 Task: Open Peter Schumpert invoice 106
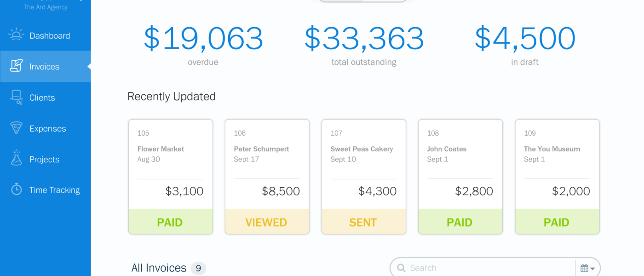point(267,177)
